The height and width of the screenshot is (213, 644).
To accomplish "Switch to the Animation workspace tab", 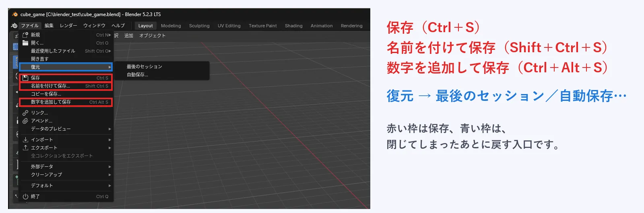I will pos(322,26).
